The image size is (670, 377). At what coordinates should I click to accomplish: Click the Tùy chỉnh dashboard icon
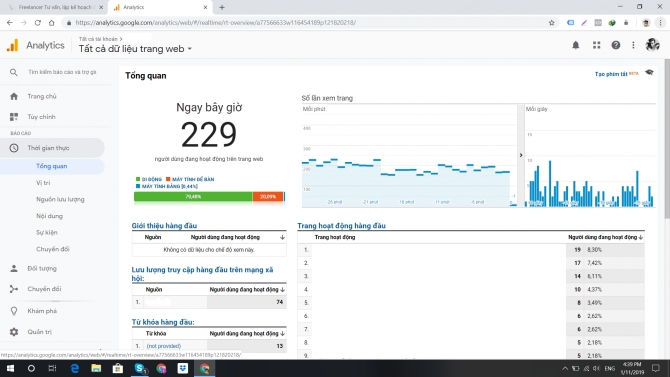point(14,117)
